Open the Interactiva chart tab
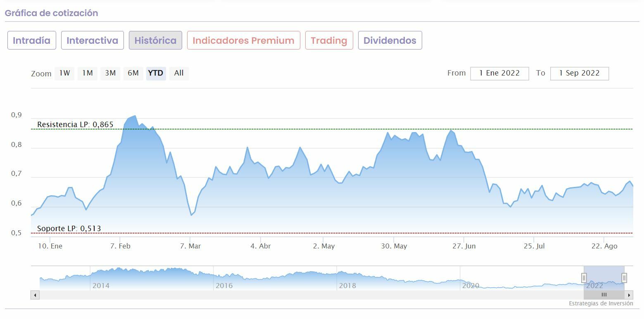The width and height of the screenshot is (644, 319). click(x=93, y=40)
